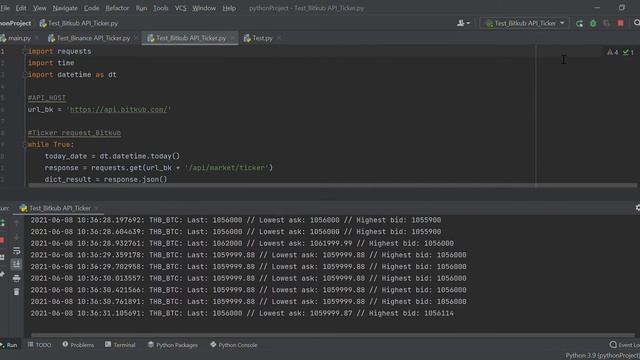Run with coverage icon in the top toolbar
Viewport: 640px width, 360px height.
click(x=607, y=24)
